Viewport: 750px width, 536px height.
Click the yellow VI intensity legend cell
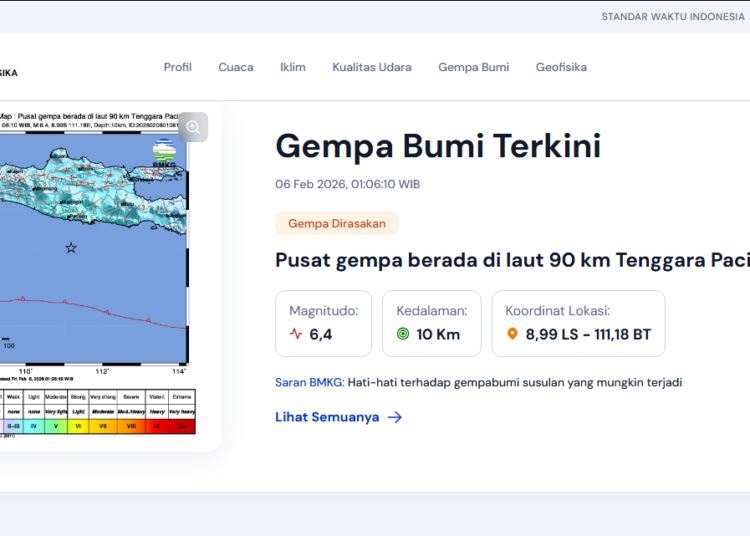78,426
